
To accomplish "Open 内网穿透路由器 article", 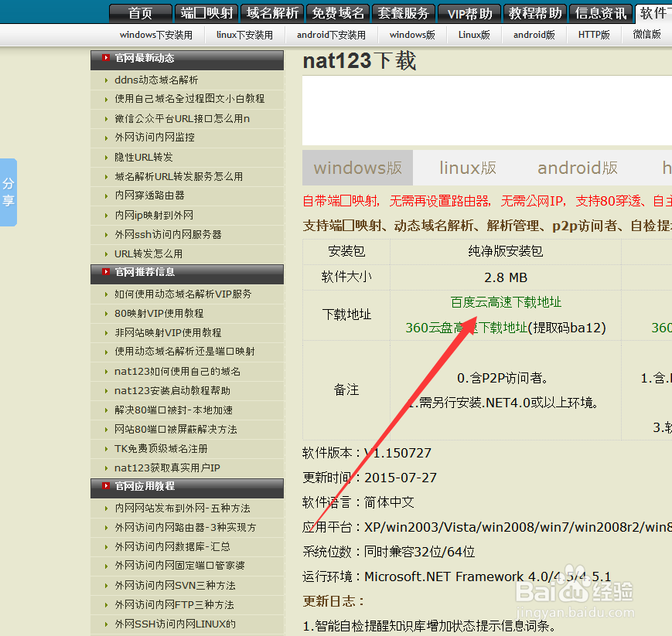I will 149,196.
